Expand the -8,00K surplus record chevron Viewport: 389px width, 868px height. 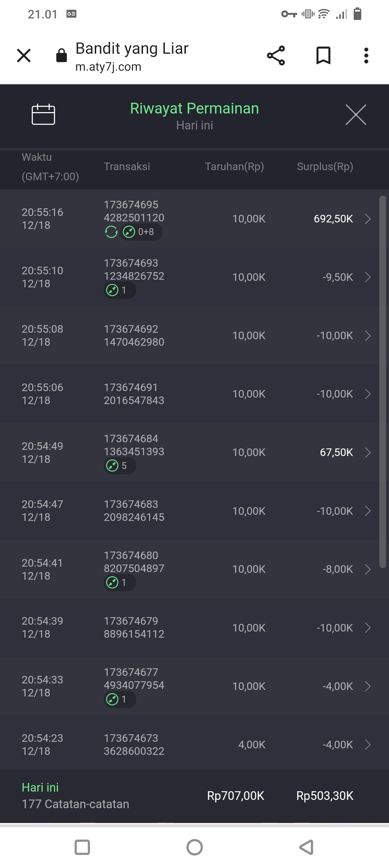(x=368, y=569)
